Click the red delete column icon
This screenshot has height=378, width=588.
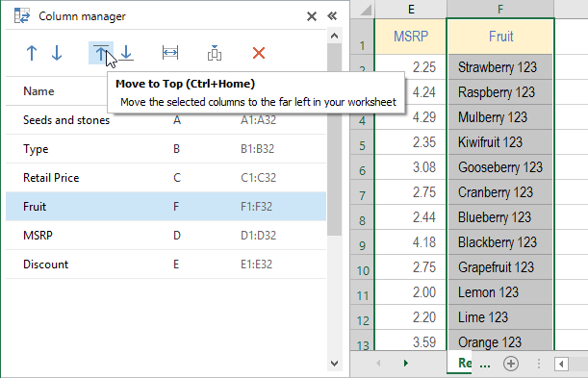point(259,53)
